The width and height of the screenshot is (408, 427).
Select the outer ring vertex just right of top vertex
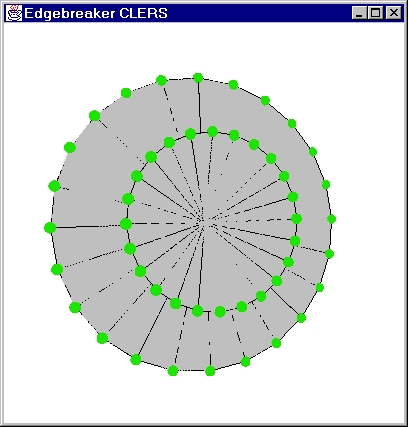click(233, 85)
